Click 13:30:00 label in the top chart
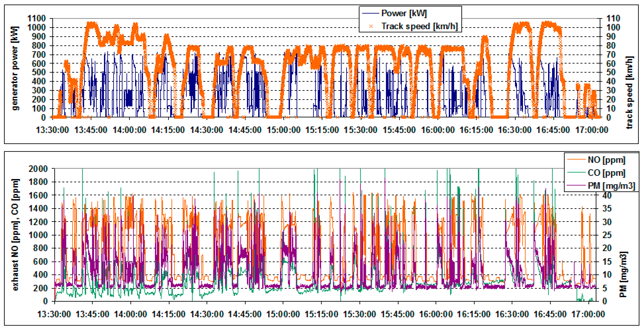Screen dimensions: 644x330 coord(52,130)
